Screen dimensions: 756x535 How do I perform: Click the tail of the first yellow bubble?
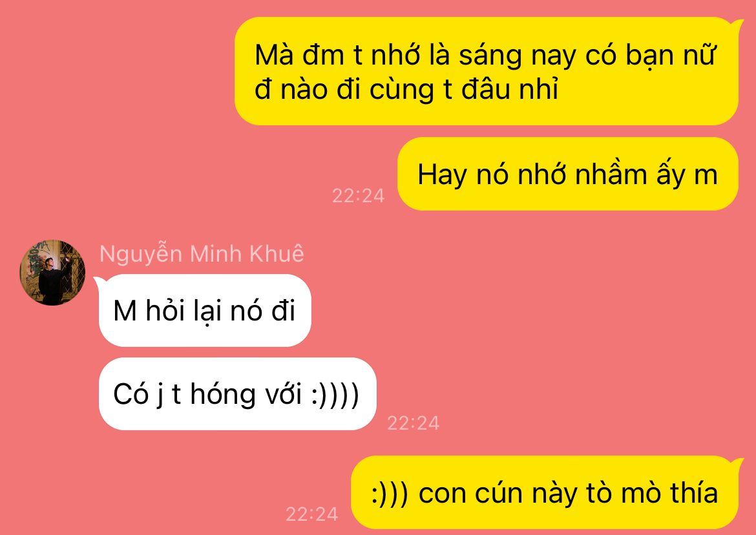click(736, 24)
